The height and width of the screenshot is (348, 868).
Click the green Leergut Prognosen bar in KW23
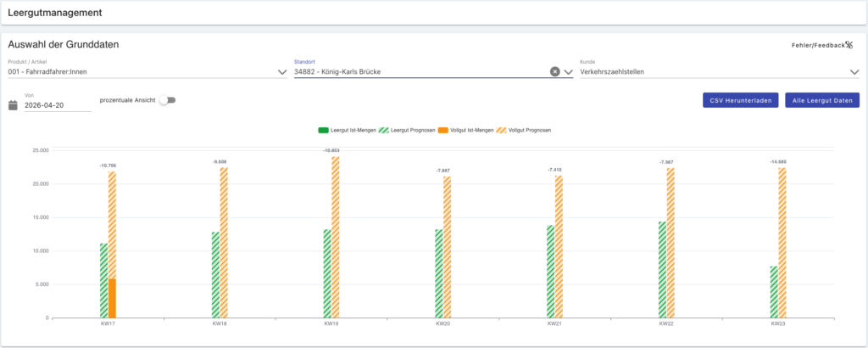pyautogui.click(x=774, y=292)
